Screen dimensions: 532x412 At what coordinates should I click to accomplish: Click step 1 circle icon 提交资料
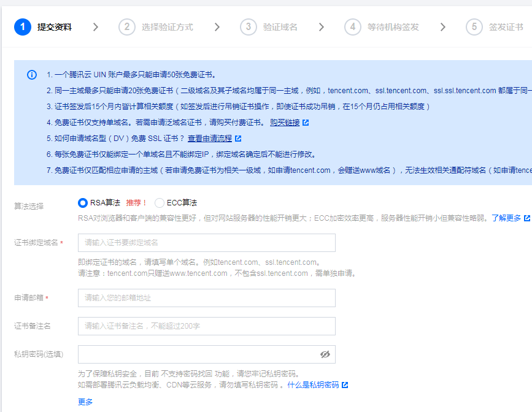(22, 27)
